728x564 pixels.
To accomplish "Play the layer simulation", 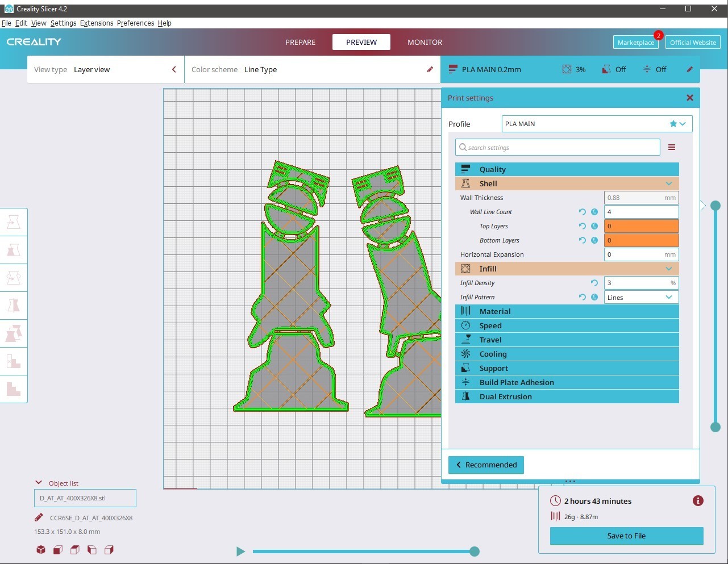I will [240, 552].
